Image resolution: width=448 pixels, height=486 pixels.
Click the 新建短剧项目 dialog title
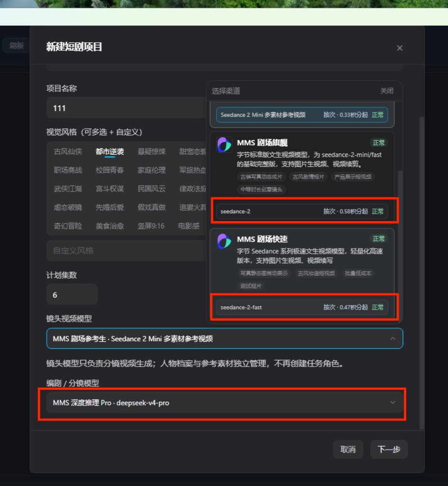point(74,47)
